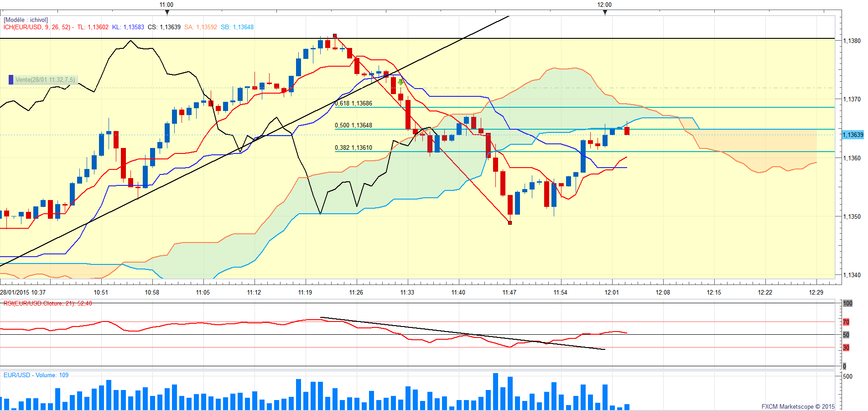
Task: Click the current price tag 1,13639
Action: 852,135
